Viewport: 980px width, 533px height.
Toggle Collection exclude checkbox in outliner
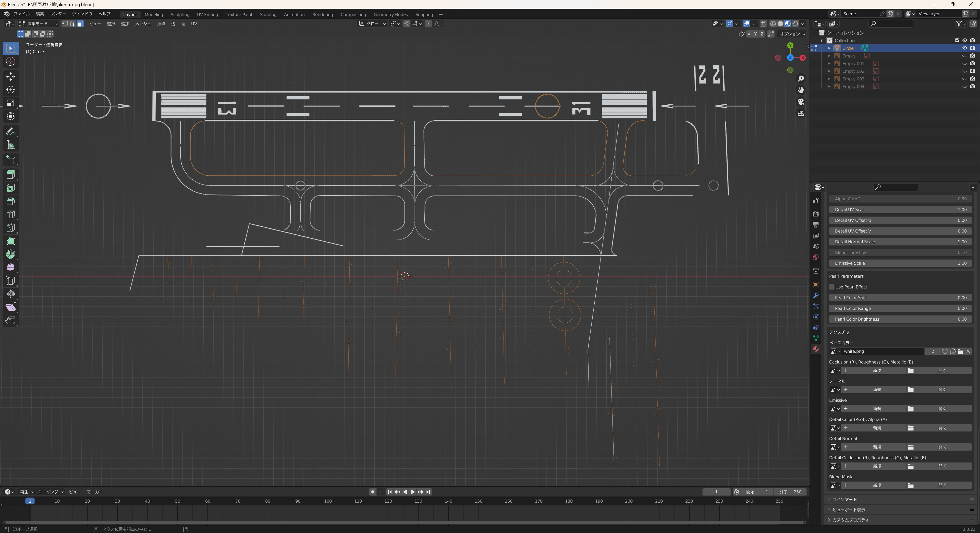[957, 40]
